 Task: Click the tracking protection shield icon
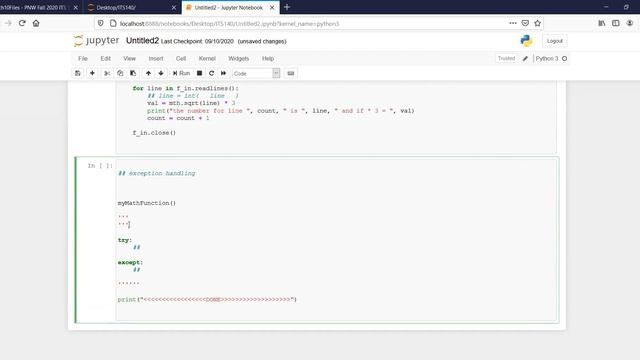coord(101,23)
